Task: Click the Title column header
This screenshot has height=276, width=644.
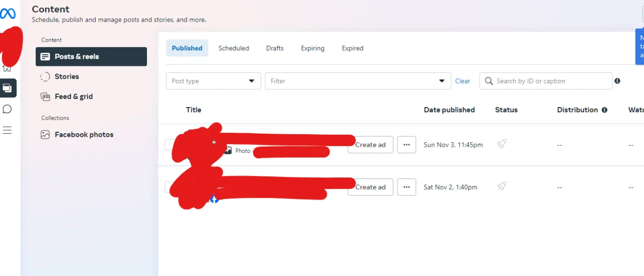Action: coord(194,110)
